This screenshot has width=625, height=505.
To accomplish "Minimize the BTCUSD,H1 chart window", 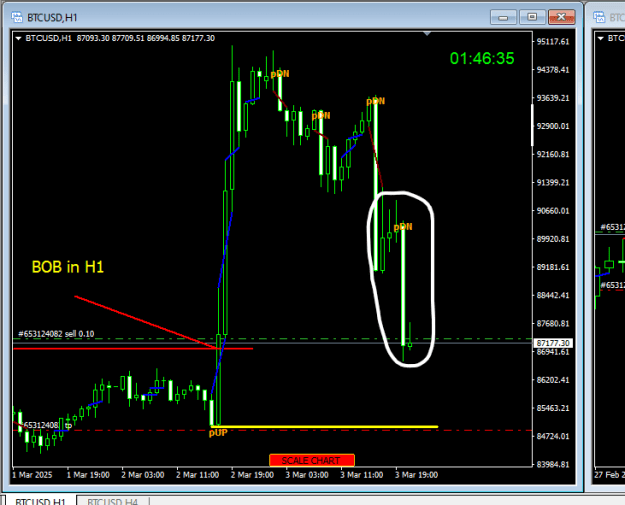I will point(503,17).
